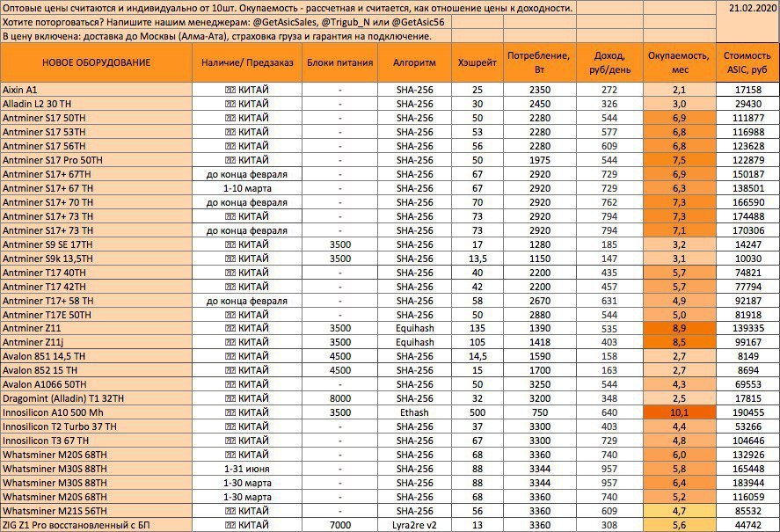Click the 'Alladin L2 30 TH' cell
780x532 pixels.
point(96,104)
